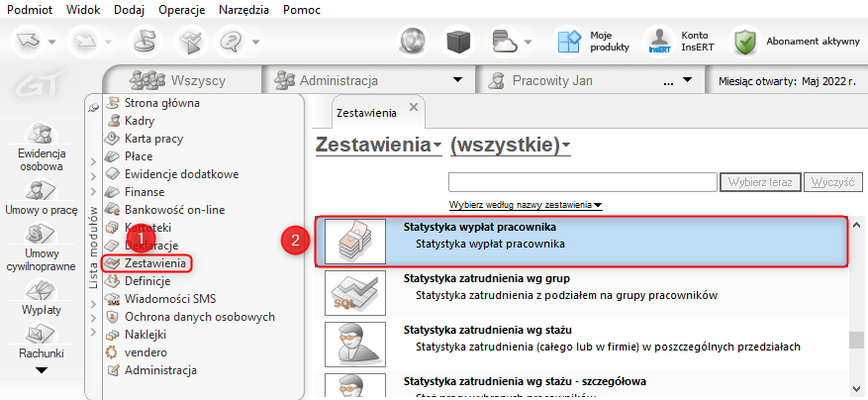Select the Statystyka zatrudnienia wg stażu report
Image resolution: width=868 pixels, height=400 pixels.
(x=581, y=345)
